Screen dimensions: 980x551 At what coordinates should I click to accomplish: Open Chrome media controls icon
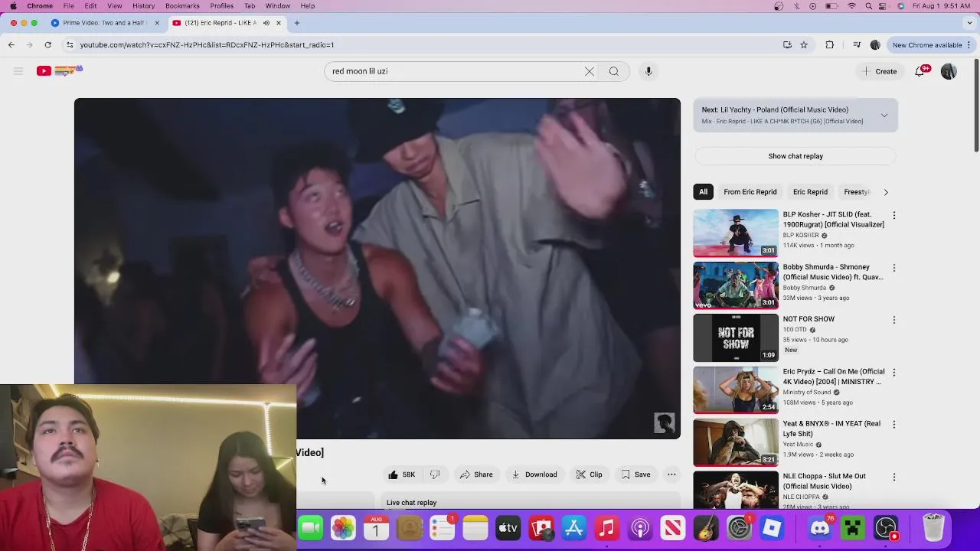click(857, 45)
